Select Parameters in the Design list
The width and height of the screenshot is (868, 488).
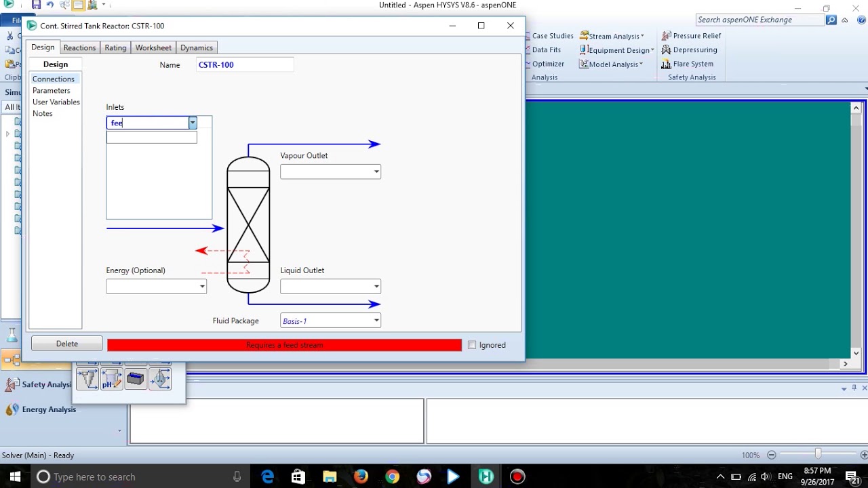pos(52,90)
